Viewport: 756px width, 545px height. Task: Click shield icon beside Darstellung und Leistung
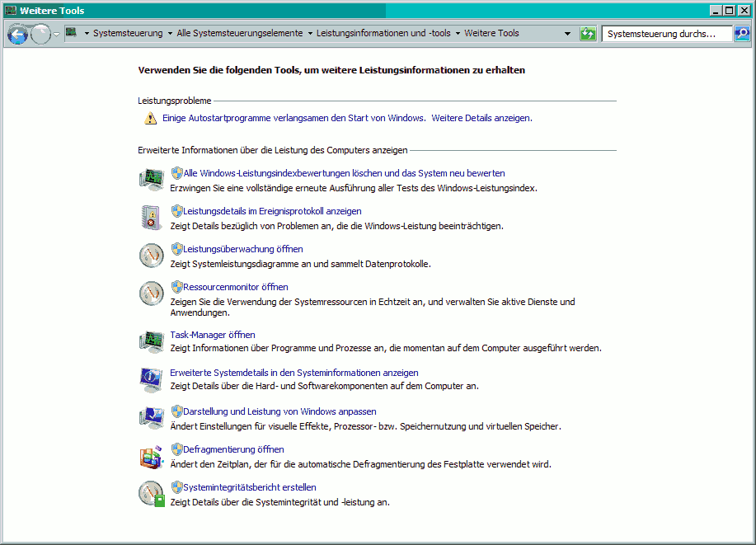[x=176, y=411]
